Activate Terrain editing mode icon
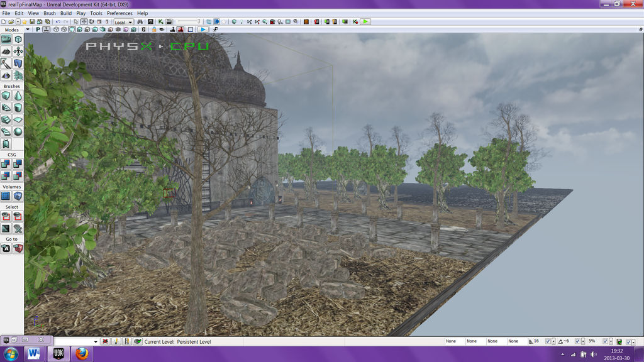Viewport: 644px width, 362px height. pos(6,52)
